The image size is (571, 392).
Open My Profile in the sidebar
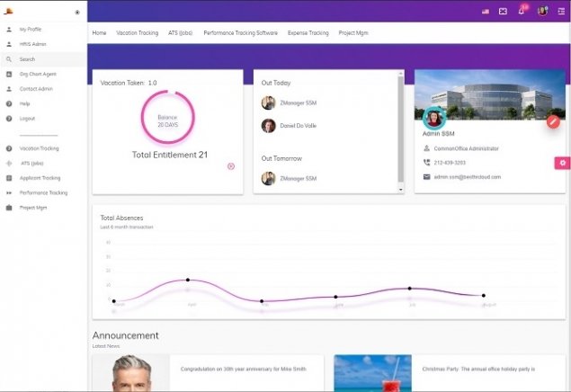click(x=30, y=29)
